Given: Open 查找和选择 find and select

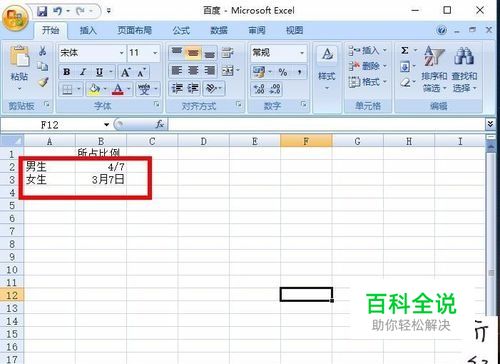Looking at the screenshot, I should pos(464,69).
